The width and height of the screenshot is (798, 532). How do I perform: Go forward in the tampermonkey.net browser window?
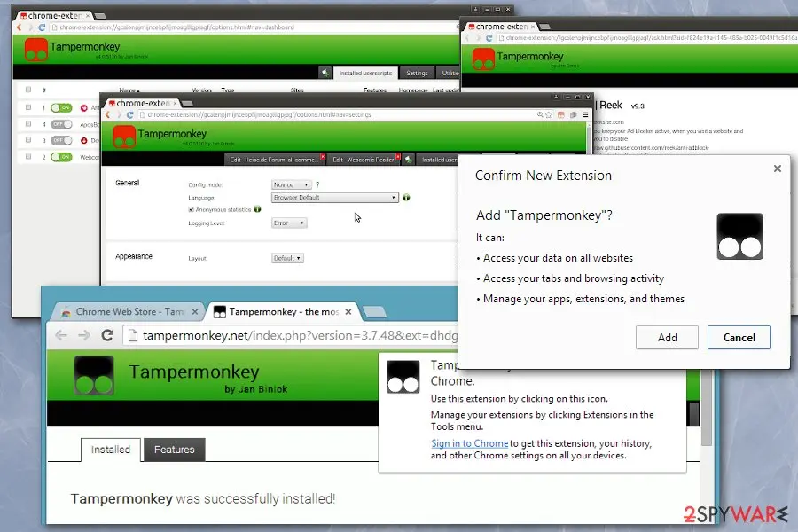coord(84,335)
